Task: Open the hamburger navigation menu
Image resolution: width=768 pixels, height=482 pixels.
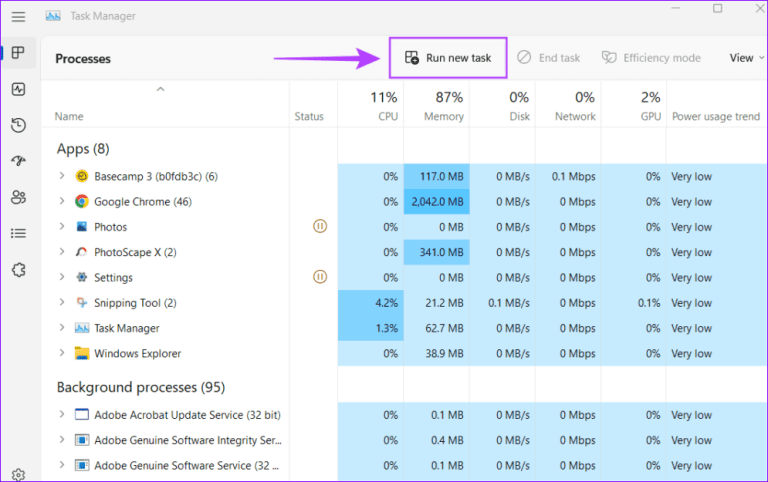Action: [x=18, y=17]
